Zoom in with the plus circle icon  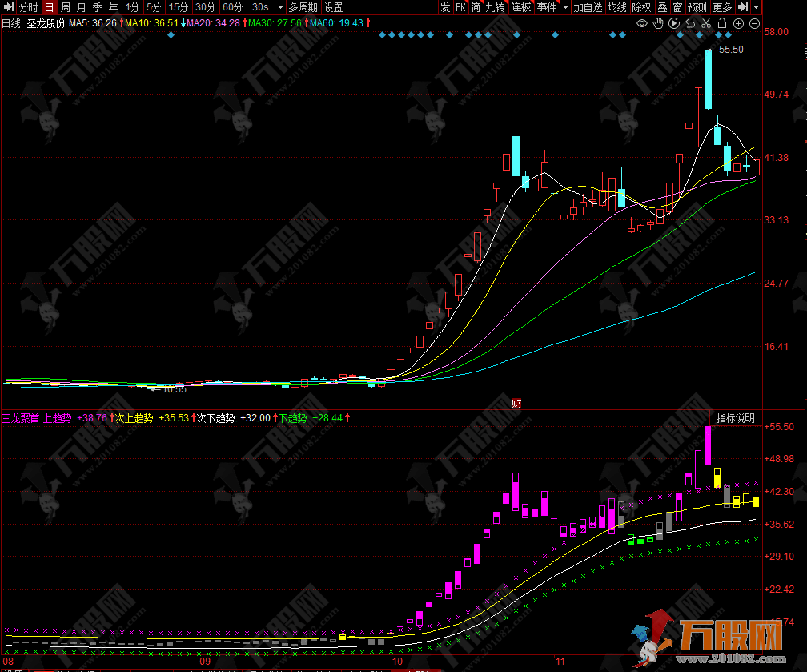pos(738,24)
